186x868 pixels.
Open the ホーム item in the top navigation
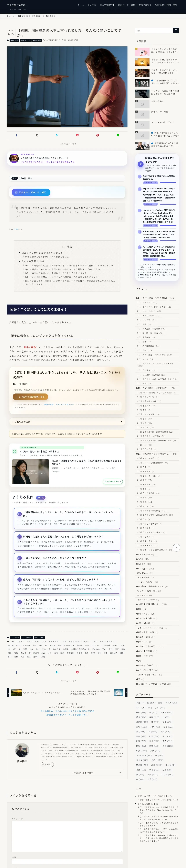tap(81, 5)
